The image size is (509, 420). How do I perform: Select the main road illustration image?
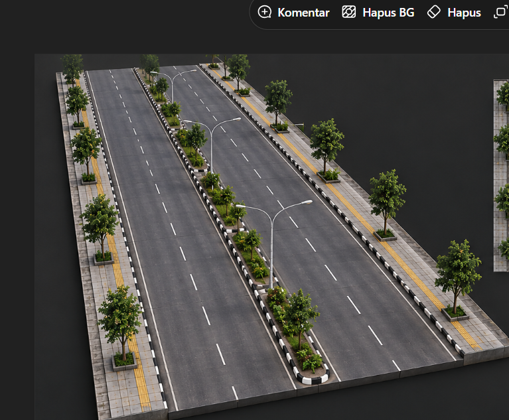tap(271, 237)
